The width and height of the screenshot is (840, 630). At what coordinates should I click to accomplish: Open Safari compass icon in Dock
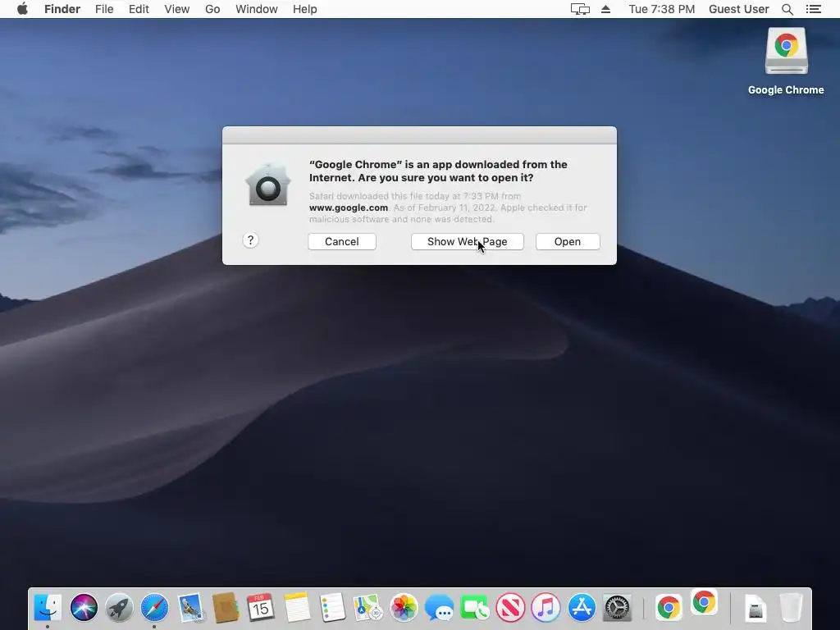pos(154,608)
